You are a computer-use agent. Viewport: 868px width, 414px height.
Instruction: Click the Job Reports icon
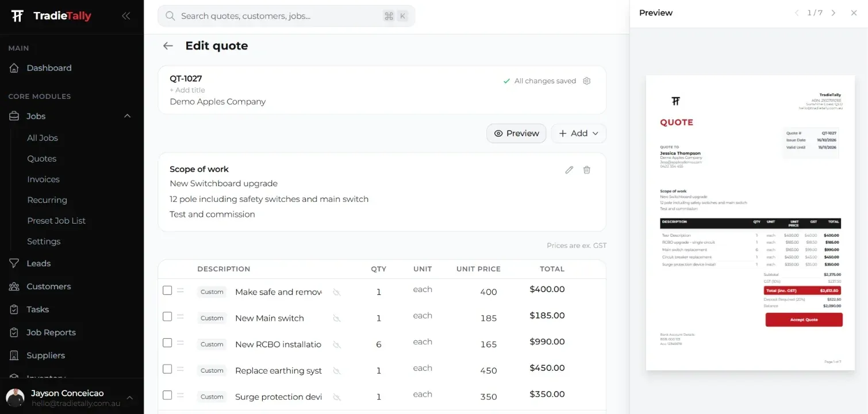click(x=15, y=332)
